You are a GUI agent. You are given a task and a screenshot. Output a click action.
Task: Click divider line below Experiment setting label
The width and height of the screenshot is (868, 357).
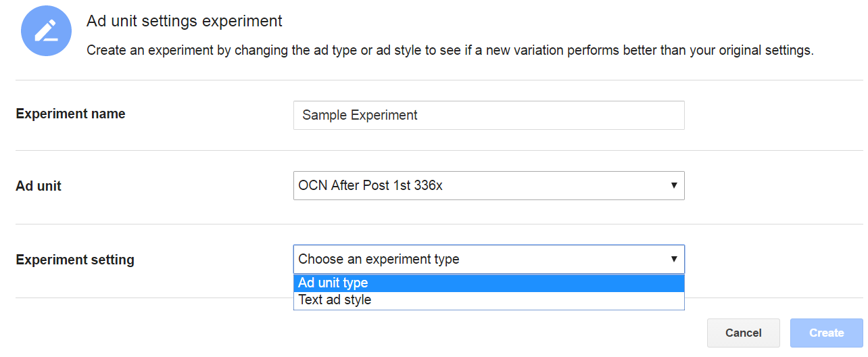[x=149, y=297]
